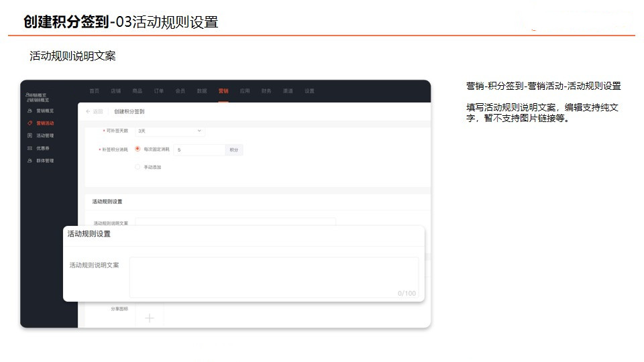Open the 数据 top navigation tab
Image resolution: width=644 pixels, height=362 pixels.
(x=202, y=91)
